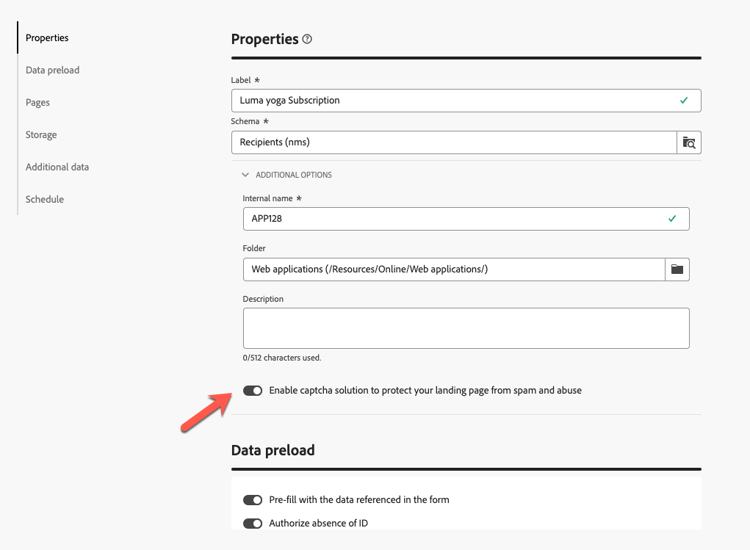Click the Internal name field APP128
The image size is (750, 550).
pos(450,218)
